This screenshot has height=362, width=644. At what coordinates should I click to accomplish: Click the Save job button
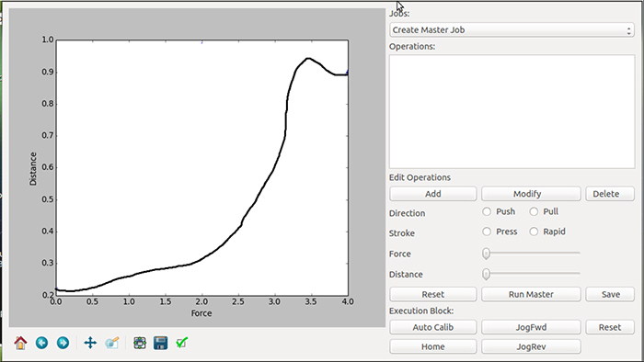610,294
